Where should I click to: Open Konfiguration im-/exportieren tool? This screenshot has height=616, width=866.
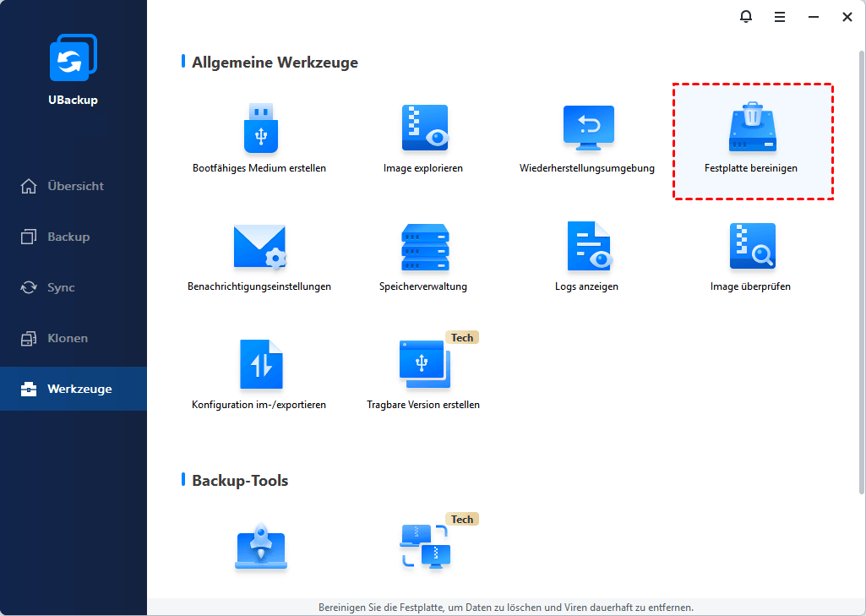[259, 366]
